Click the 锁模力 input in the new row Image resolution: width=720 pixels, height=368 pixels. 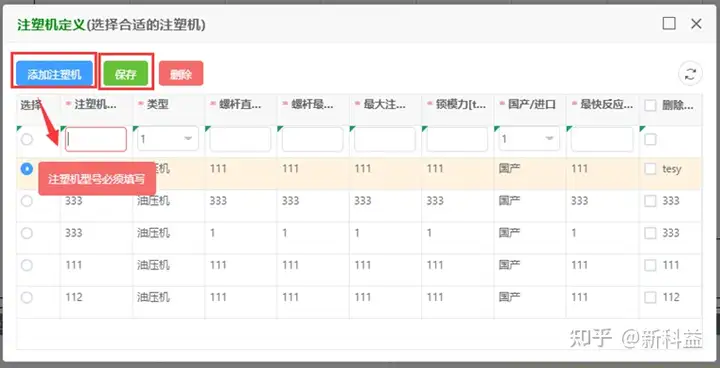[x=457, y=139]
